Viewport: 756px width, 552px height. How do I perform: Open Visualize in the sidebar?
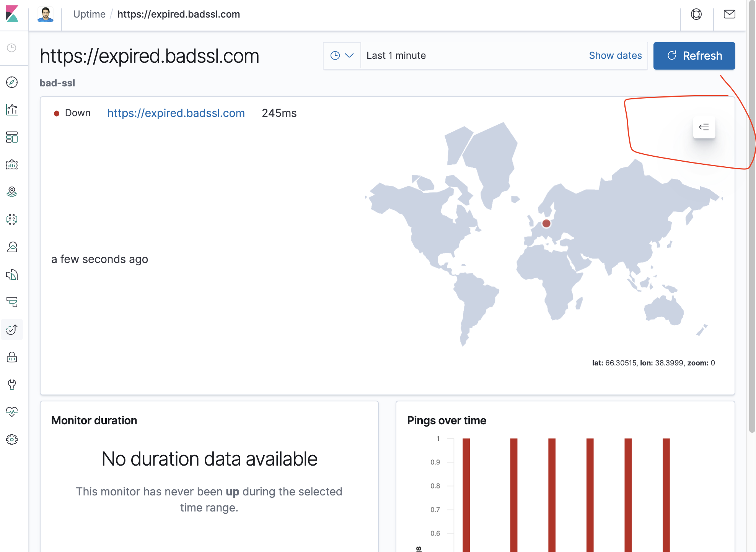coord(12,110)
